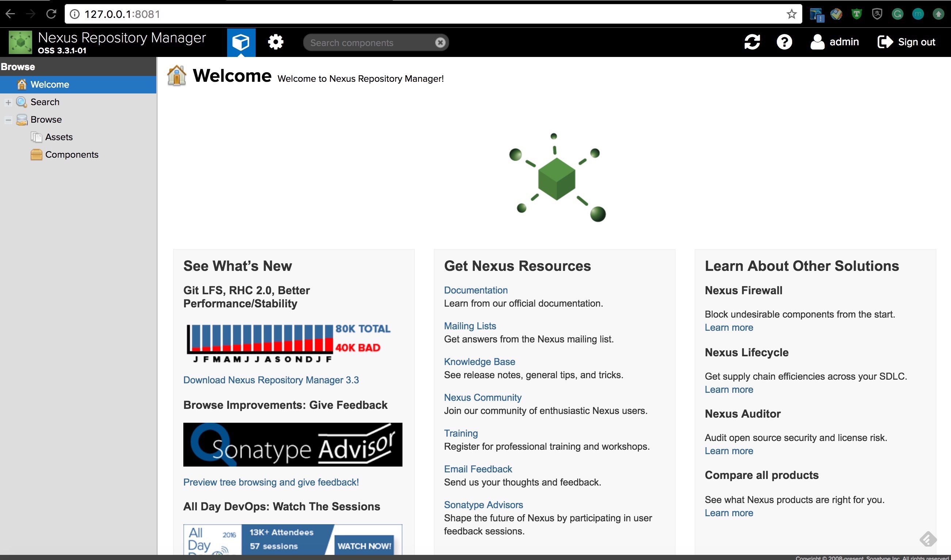This screenshot has height=560, width=951.
Task: Click the Sonatype Advisor banner image
Action: point(293,445)
